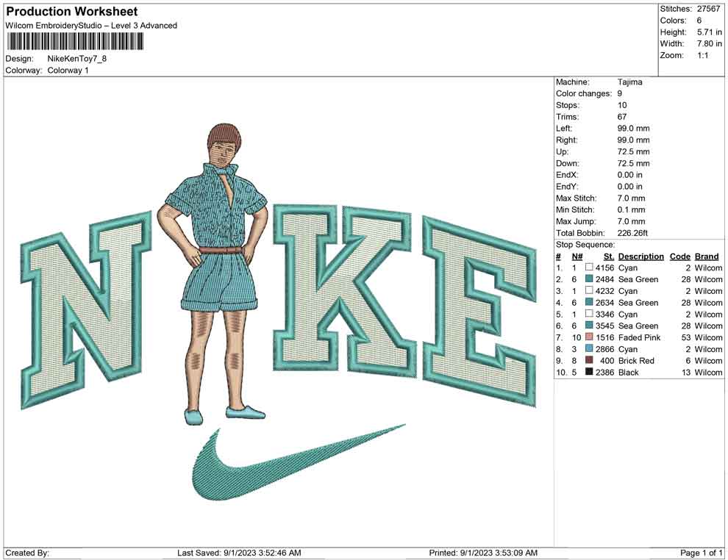Viewport: 728px width, 560px height.
Task: Click the "Color changes:" label
Action: click(x=584, y=94)
